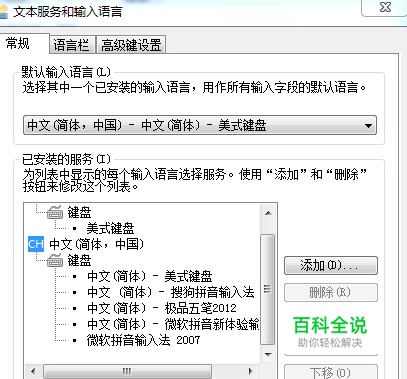Click the horizontal scroll left arrow
Viewport: 407px width, 379px height.
pos(33,371)
